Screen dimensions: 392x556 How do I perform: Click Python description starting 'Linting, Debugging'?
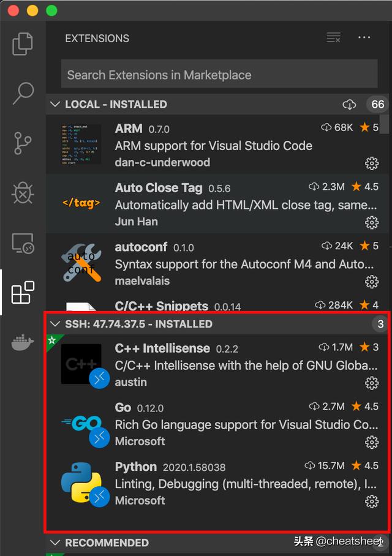(x=246, y=484)
